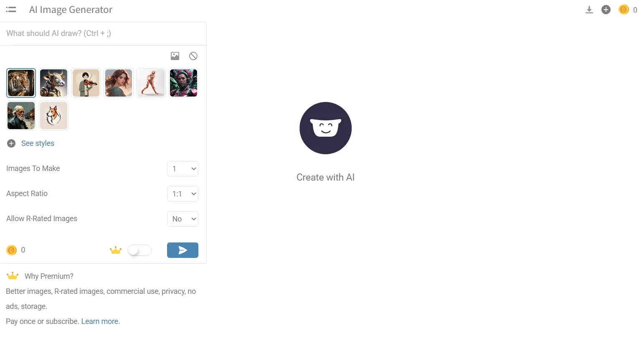
Task: Click the coin icon beside generate controls
Action: (11, 250)
